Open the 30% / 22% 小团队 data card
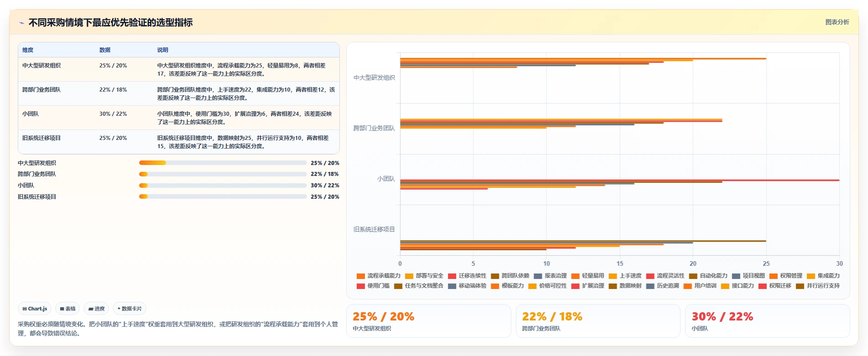Viewport: 868px width, 356px height. pyautogui.click(x=767, y=321)
